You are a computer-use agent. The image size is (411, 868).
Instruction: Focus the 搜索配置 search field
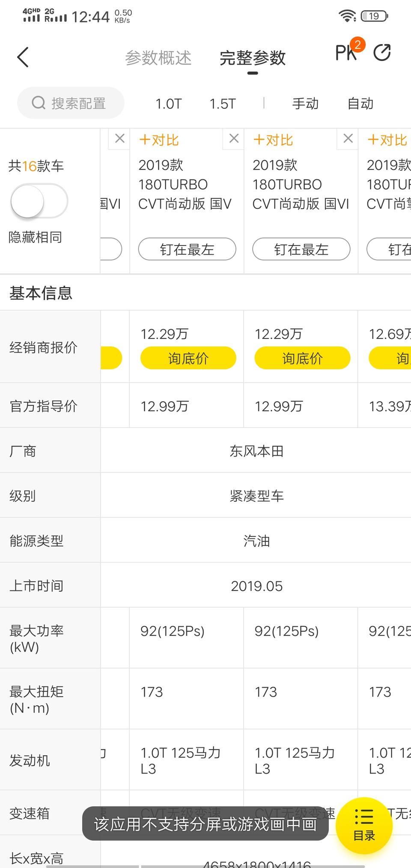[71, 103]
